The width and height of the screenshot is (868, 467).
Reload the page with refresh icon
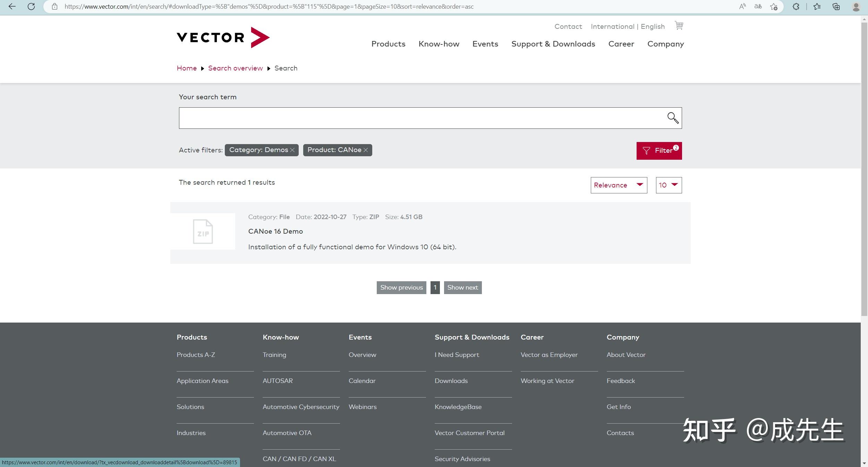click(31, 7)
